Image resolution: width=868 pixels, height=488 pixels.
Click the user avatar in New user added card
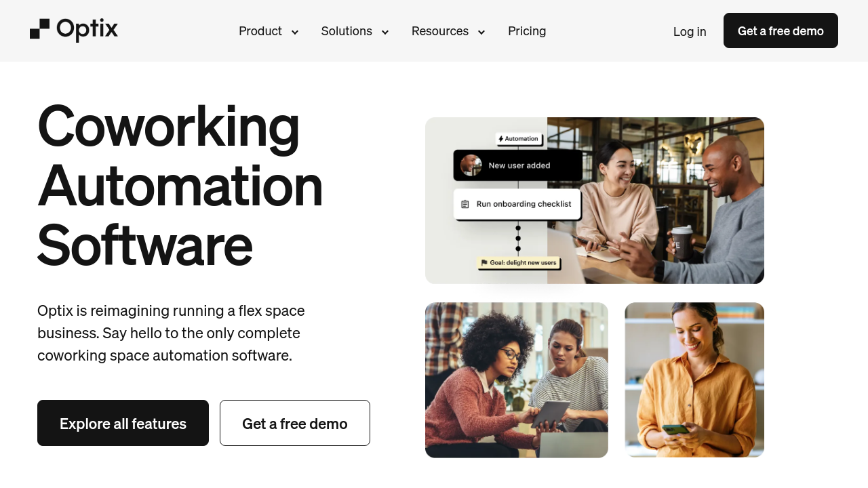(x=471, y=165)
